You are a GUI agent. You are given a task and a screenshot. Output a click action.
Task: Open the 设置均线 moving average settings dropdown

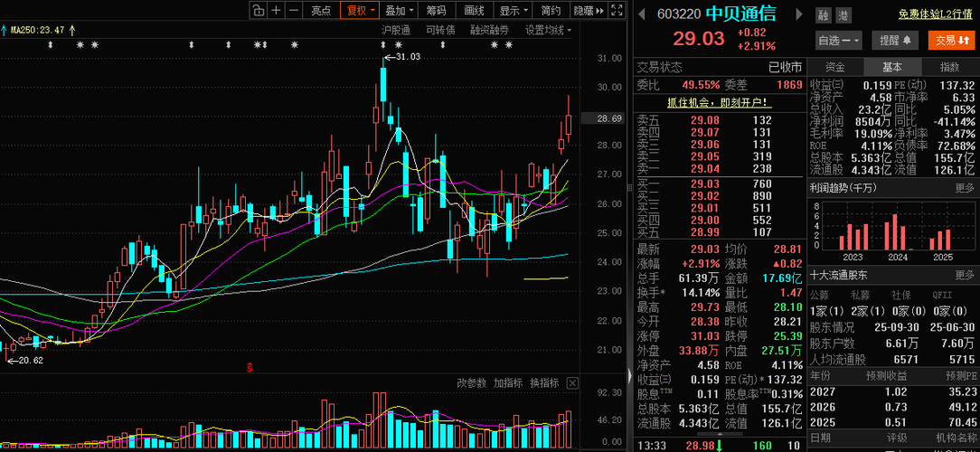(548, 30)
